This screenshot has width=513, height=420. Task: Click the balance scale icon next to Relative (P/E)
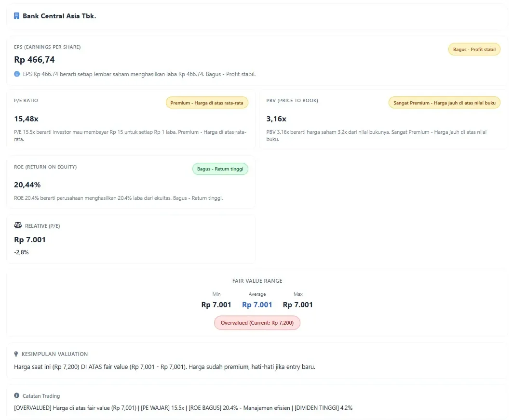pos(18,225)
